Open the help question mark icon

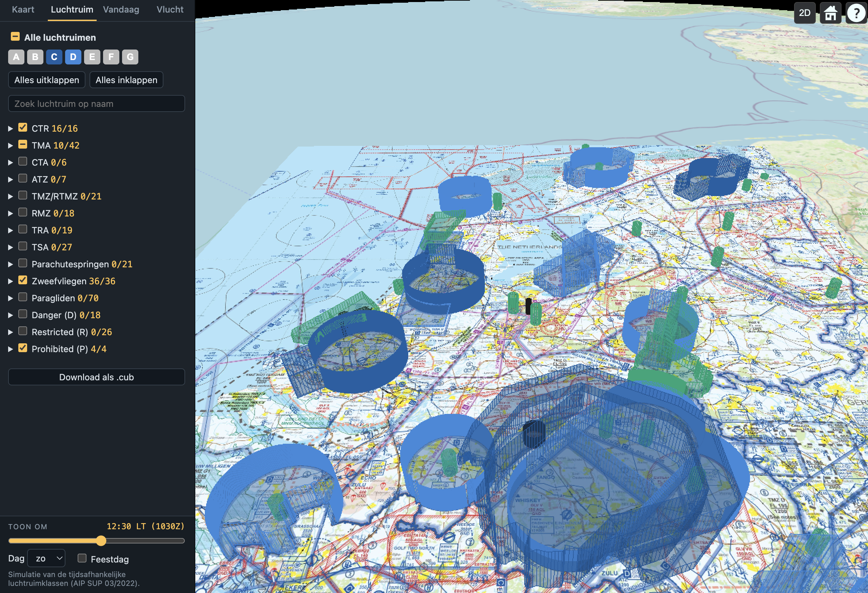click(856, 13)
